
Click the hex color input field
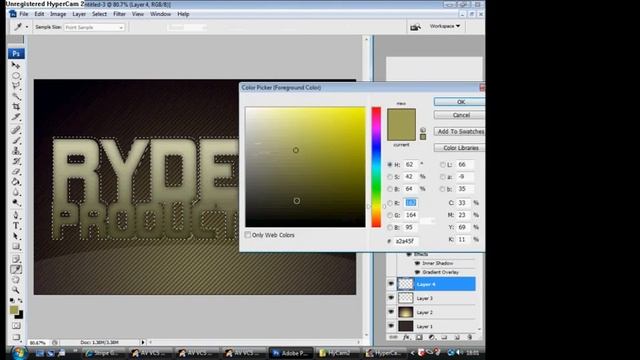[x=405, y=241]
